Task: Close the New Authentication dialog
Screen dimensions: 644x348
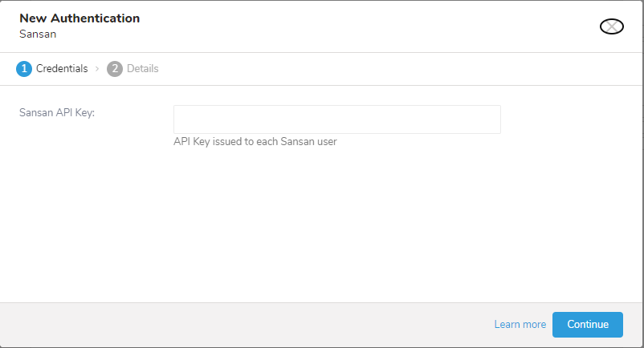Action: [x=612, y=26]
